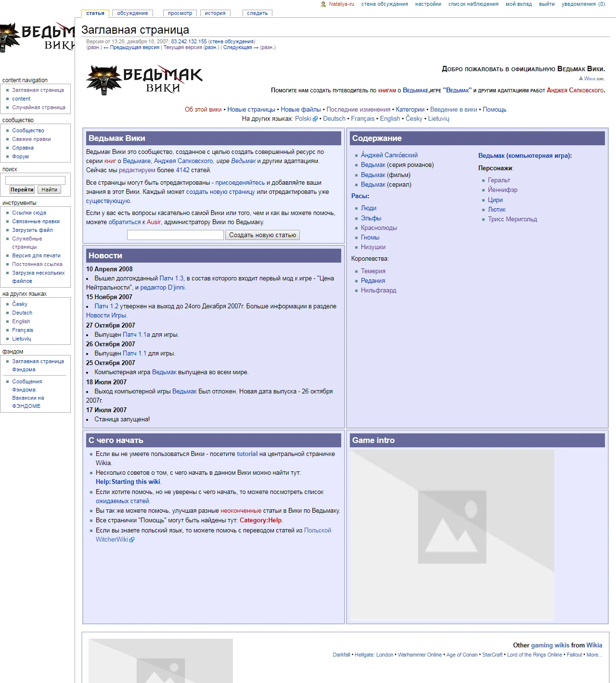The width and height of the screenshot is (616, 683).
Task: Click Постоянная ссылка in tools
Action: point(38,264)
